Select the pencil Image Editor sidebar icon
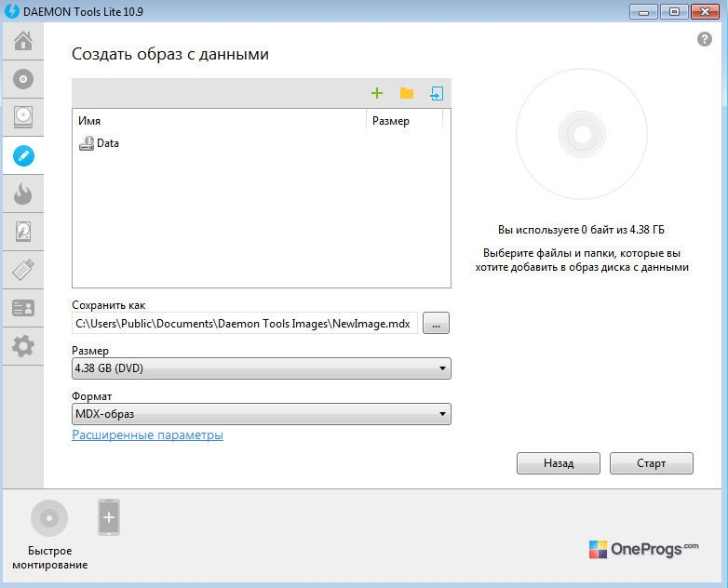 coord(23,155)
